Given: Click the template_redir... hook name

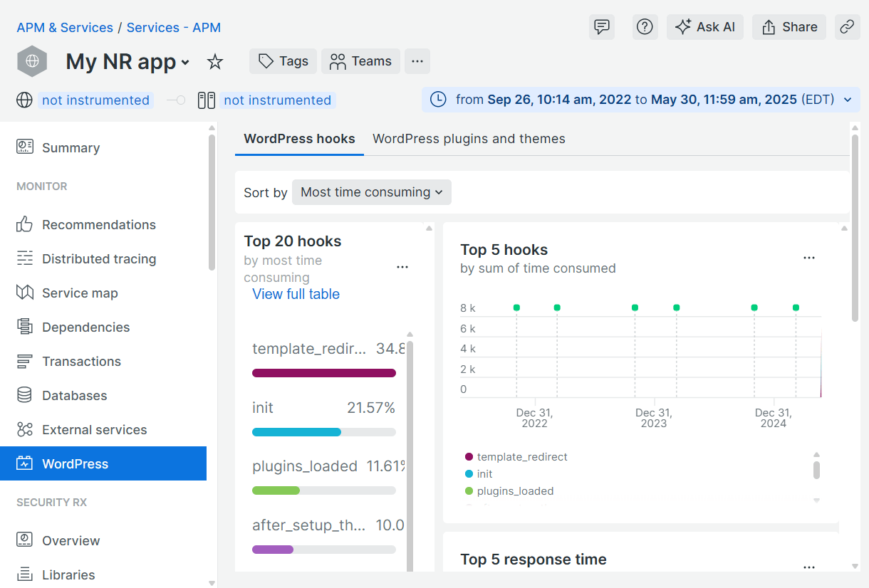Looking at the screenshot, I should pos(309,349).
